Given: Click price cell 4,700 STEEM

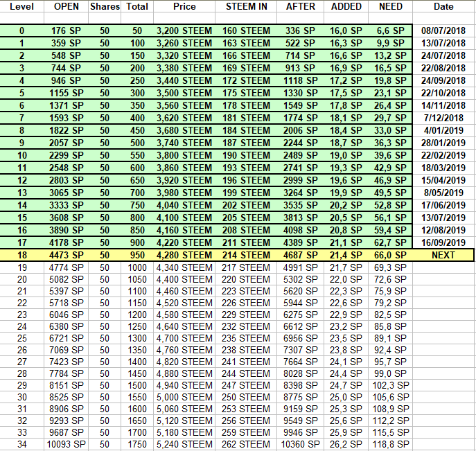Looking at the screenshot, I should tap(184, 338).
